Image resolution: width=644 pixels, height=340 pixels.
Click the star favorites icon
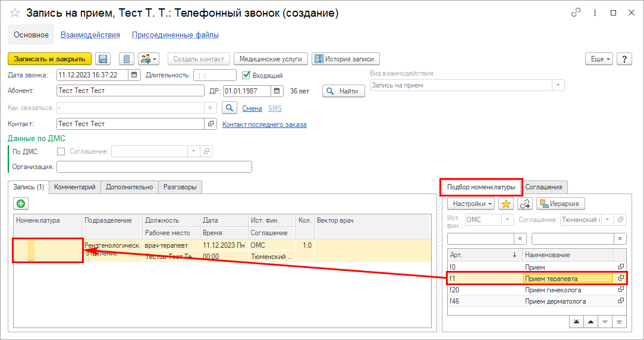tap(506, 204)
